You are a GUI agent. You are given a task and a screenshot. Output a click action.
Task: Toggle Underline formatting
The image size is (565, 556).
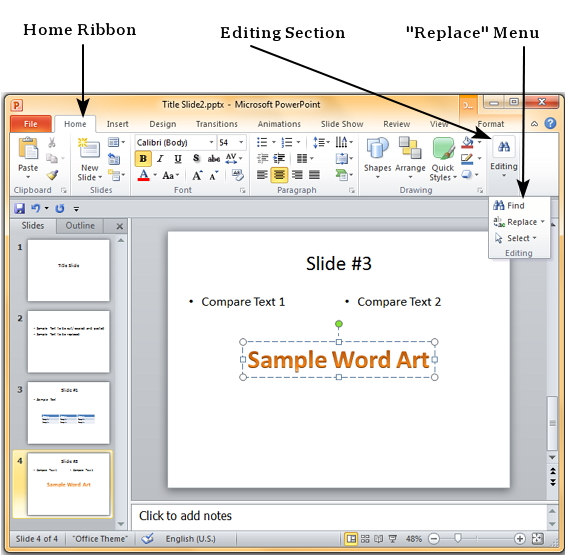pyautogui.click(x=178, y=159)
